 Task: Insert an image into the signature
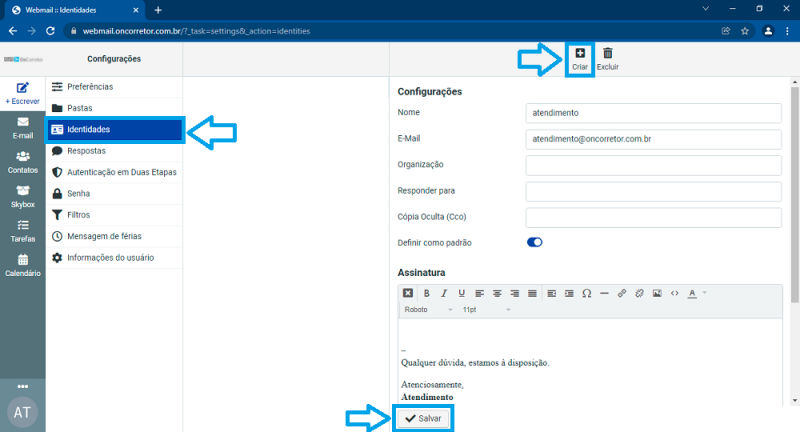(657, 293)
